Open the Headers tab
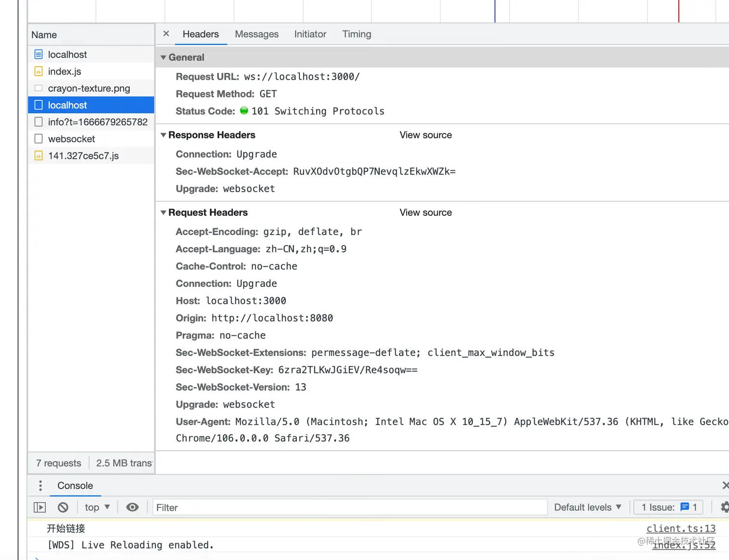 coord(201,34)
